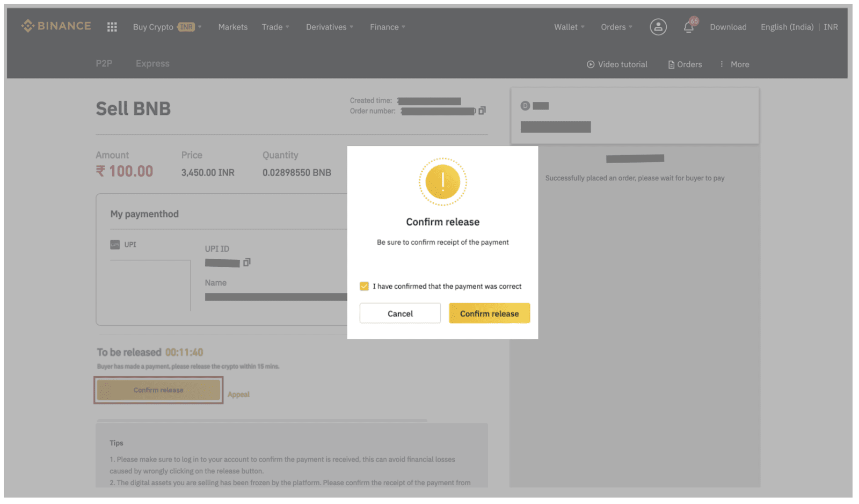Click the Sell BNB heading

(133, 109)
